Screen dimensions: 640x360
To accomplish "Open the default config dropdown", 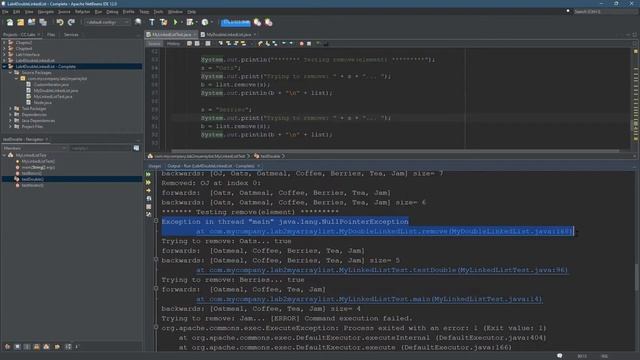I will point(107,22).
